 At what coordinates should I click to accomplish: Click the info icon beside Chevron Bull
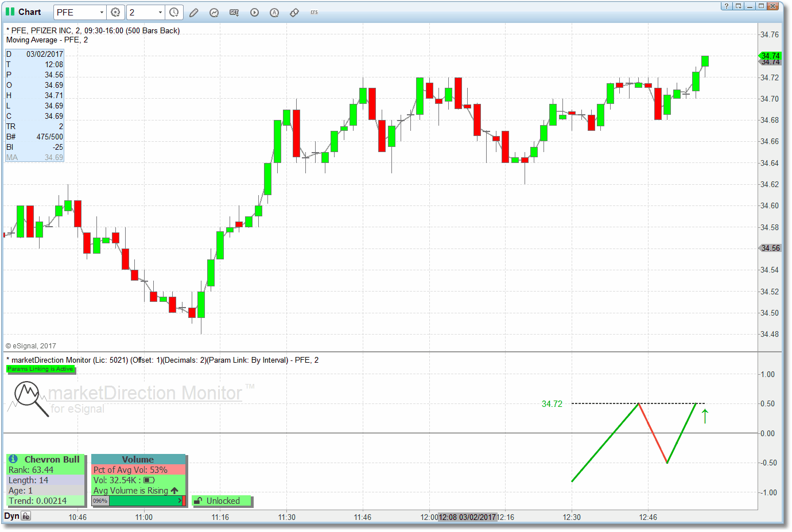(x=13, y=459)
